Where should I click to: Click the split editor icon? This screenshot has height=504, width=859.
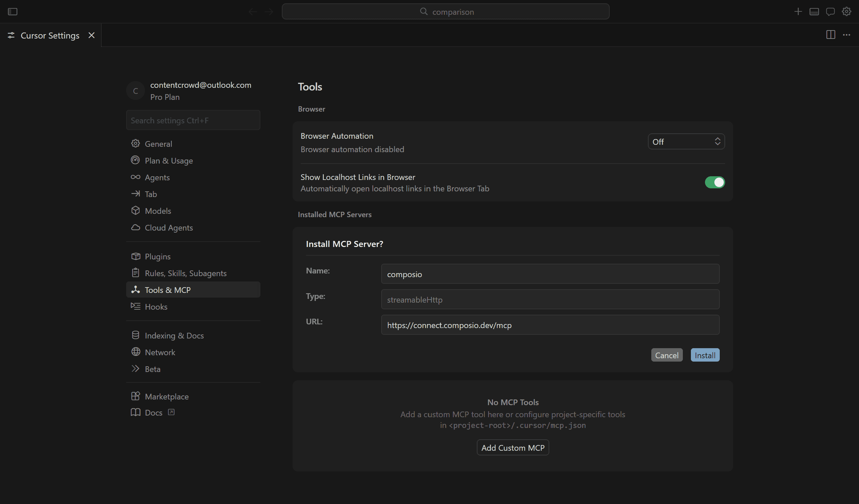pos(830,35)
